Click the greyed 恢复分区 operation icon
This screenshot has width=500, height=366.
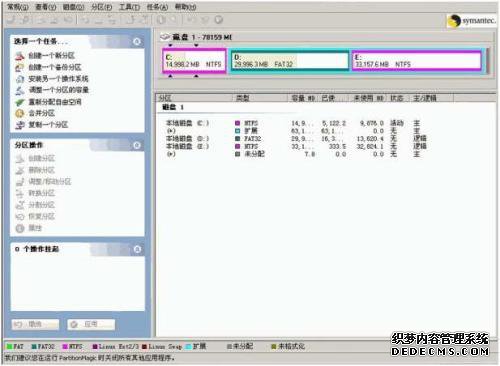coord(20,216)
